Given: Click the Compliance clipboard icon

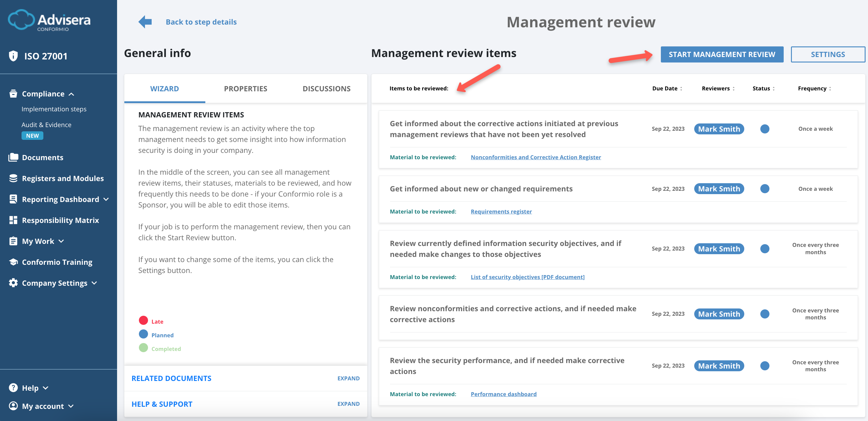Looking at the screenshot, I should [13, 94].
